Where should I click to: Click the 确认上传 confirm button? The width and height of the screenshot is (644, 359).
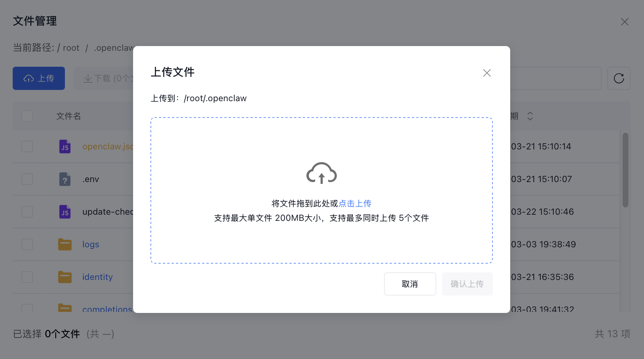467,284
